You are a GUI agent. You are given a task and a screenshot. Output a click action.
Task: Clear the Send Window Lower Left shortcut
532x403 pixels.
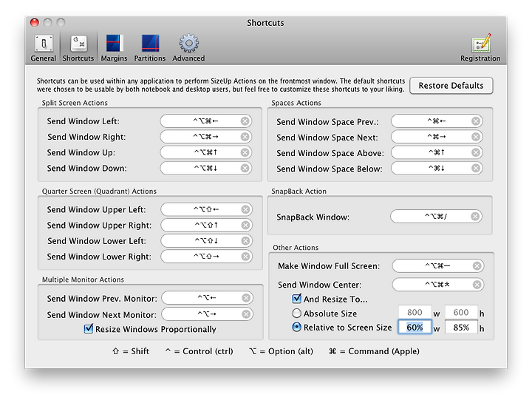pyautogui.click(x=245, y=241)
